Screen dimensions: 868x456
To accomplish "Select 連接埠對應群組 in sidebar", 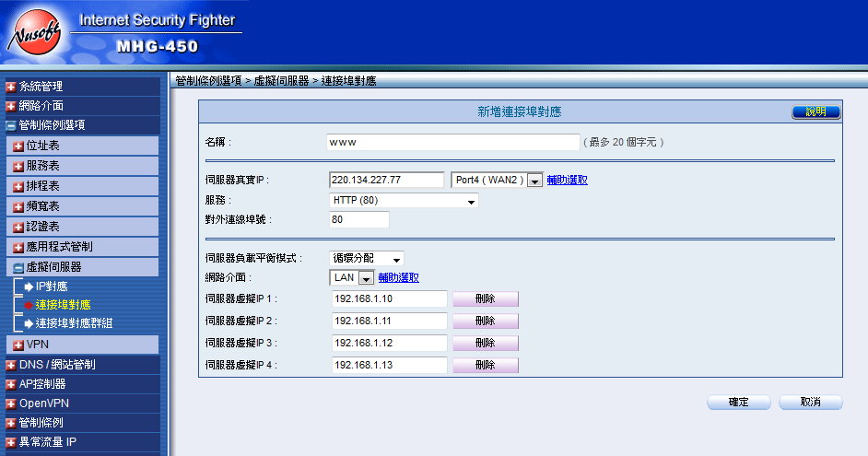I will coord(74,323).
